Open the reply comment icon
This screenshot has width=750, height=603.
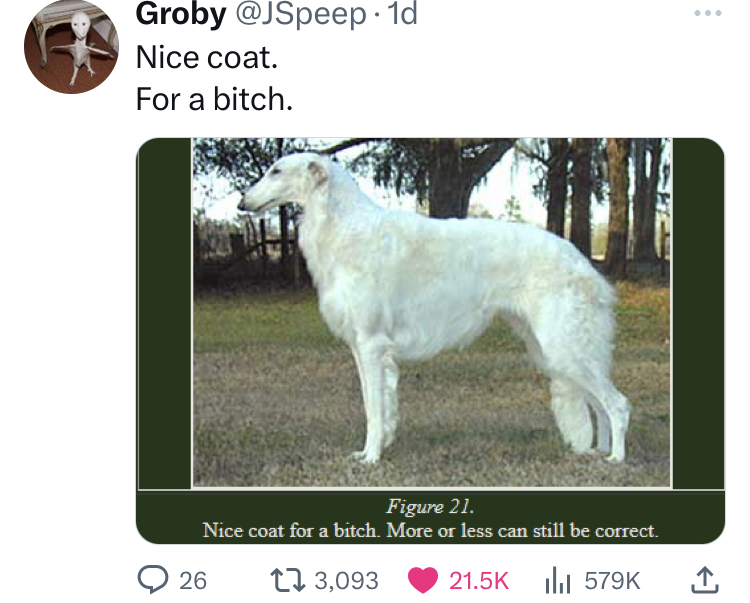153,580
